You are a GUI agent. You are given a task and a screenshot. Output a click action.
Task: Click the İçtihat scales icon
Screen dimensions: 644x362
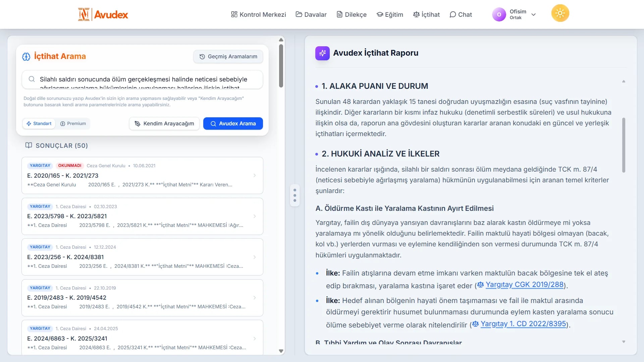[x=416, y=14]
